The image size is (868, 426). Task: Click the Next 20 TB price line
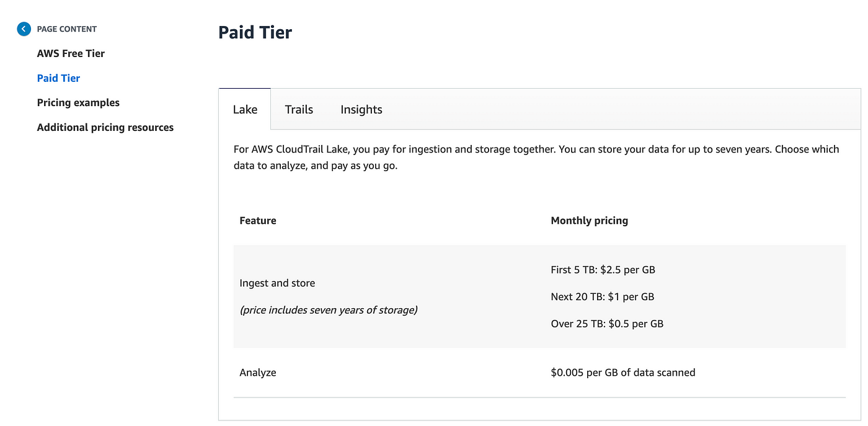(602, 297)
